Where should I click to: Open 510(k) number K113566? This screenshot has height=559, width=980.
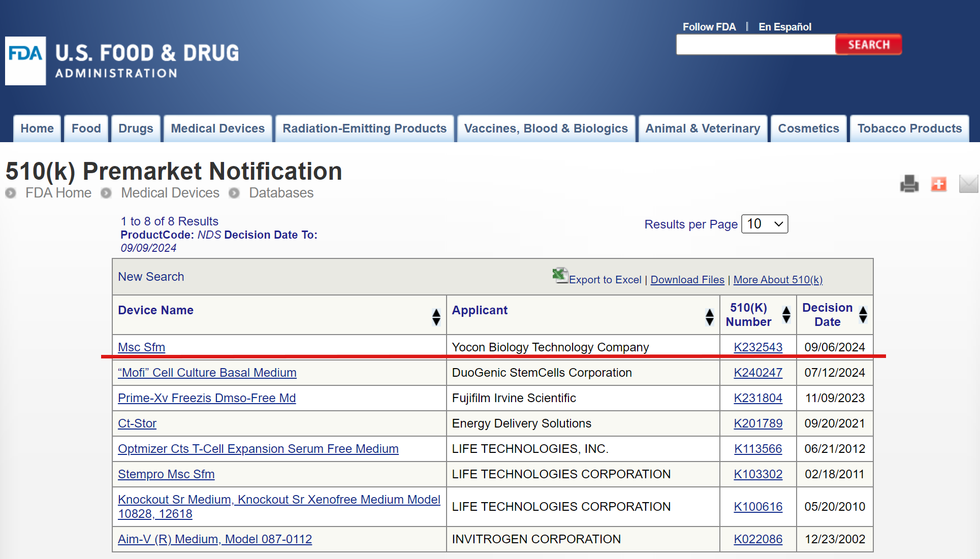pos(758,449)
